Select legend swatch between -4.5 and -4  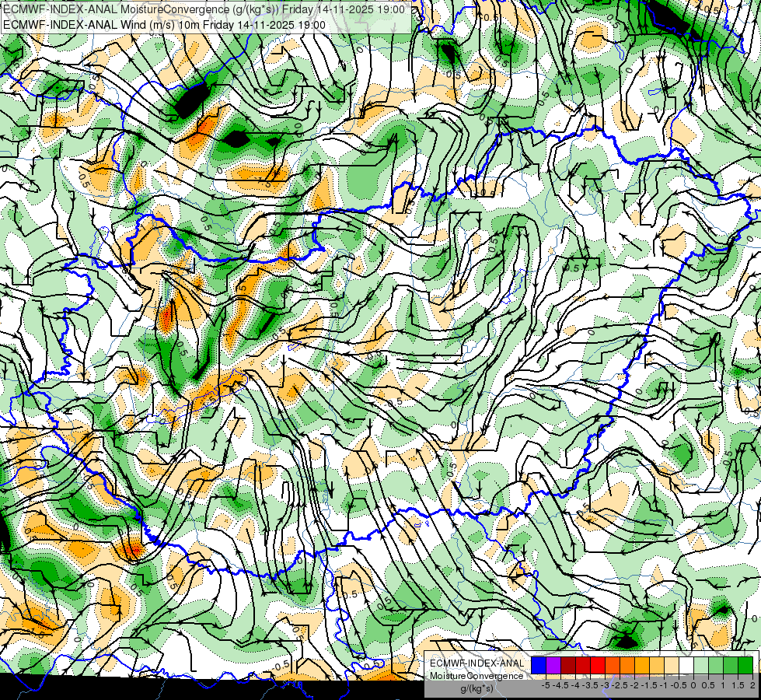pos(568,665)
